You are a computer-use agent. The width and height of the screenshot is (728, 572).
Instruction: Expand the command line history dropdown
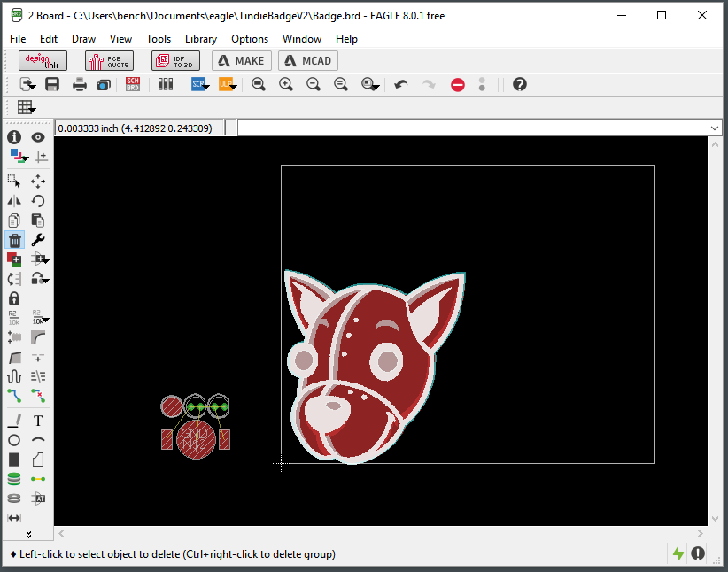(x=714, y=127)
